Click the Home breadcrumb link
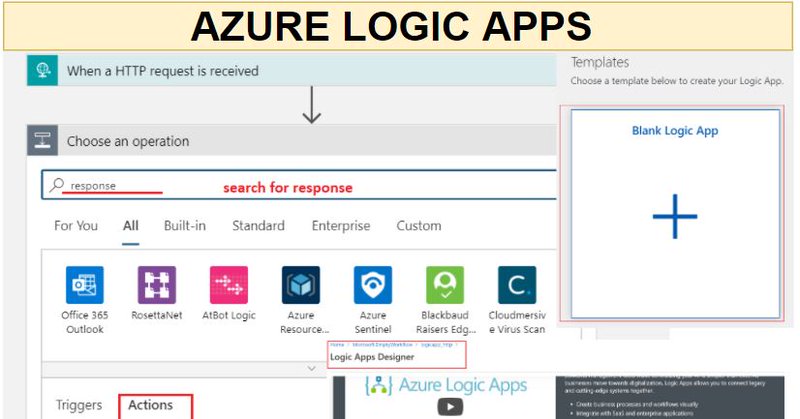Viewport: 800px width, 419px height. 337,345
